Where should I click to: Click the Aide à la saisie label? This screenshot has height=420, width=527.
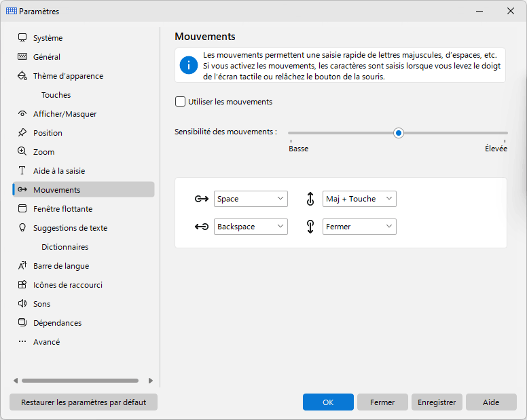pos(59,171)
